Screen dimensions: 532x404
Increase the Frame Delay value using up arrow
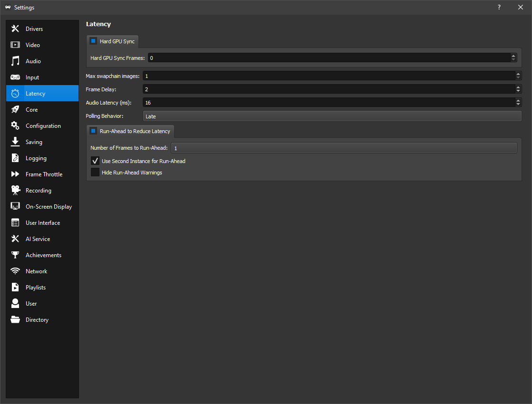(x=518, y=87)
